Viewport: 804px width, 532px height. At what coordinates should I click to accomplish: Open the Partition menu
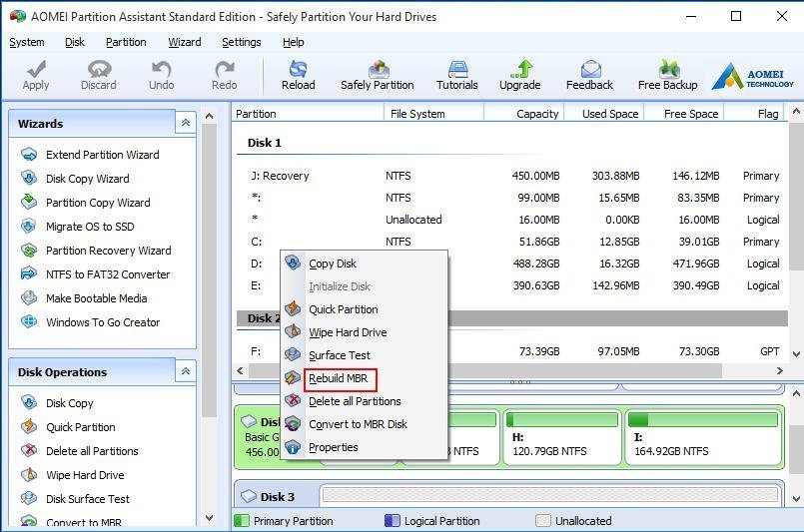tap(126, 42)
